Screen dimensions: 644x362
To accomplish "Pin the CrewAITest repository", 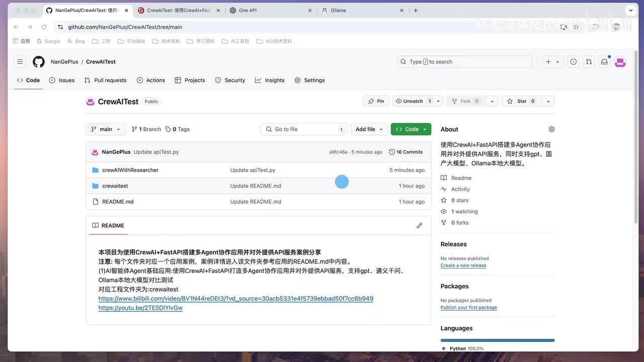I will 376,101.
